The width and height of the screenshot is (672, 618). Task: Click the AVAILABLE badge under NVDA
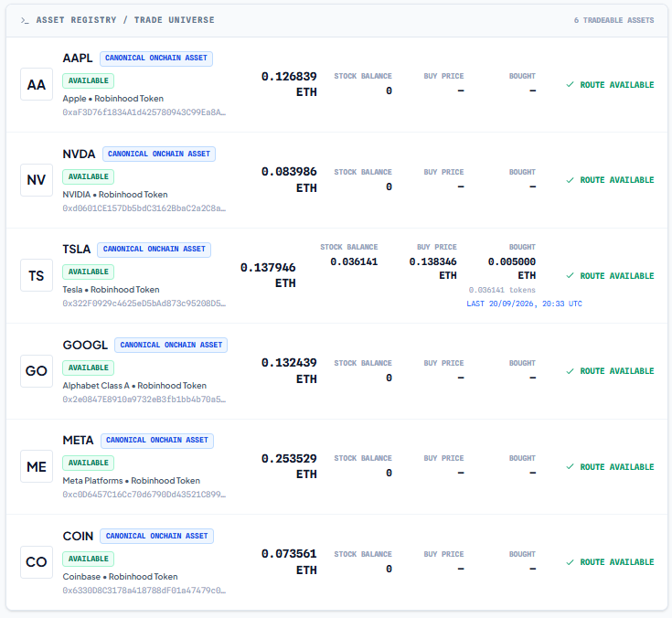tap(89, 176)
